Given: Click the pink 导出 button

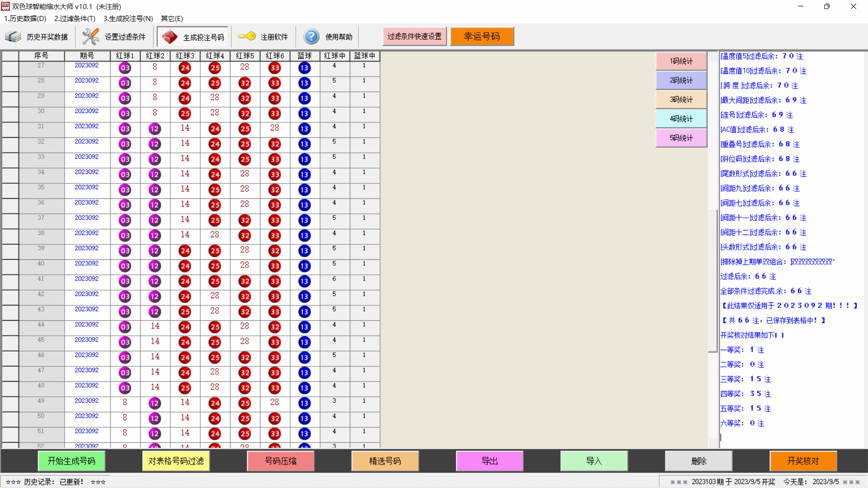Looking at the screenshot, I should pyautogui.click(x=490, y=461).
